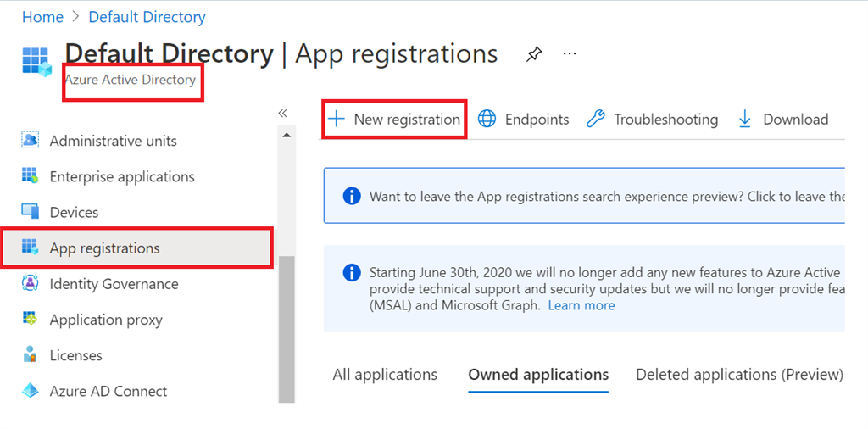Click the Enterprise applications grid icon

[x=31, y=176]
